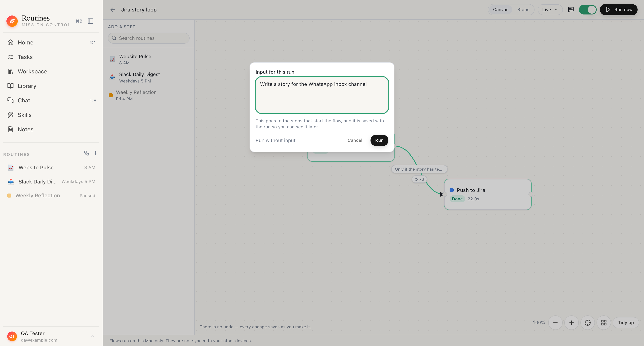The image size is (644, 346).
Task: Zoom in the canvas with plus button
Action: click(x=571, y=323)
